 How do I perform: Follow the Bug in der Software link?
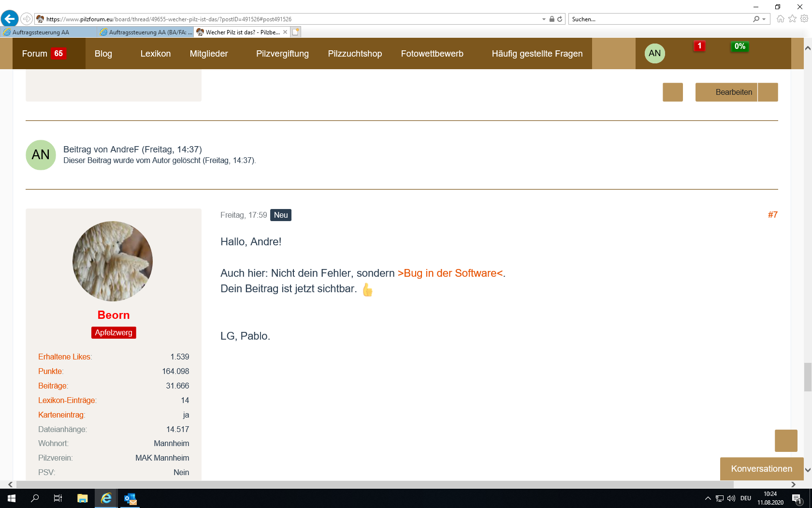450,273
